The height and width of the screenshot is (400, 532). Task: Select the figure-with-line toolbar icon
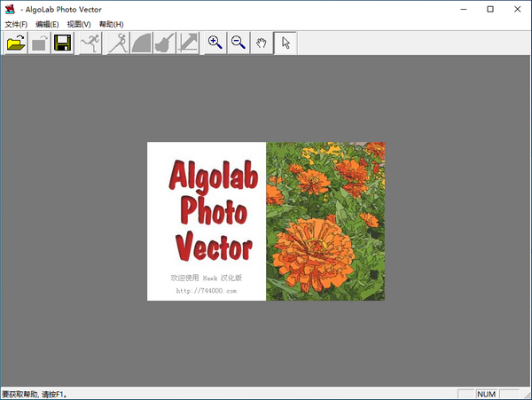point(118,43)
